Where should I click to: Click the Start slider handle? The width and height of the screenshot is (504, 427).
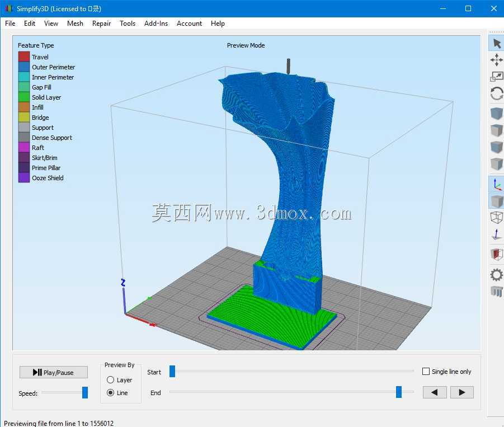point(172,371)
